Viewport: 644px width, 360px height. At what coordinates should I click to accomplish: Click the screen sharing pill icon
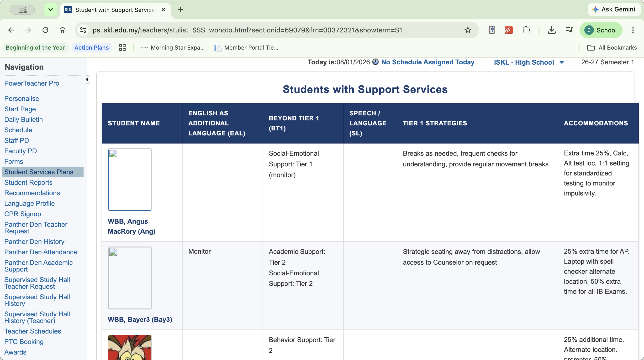tap(22, 10)
